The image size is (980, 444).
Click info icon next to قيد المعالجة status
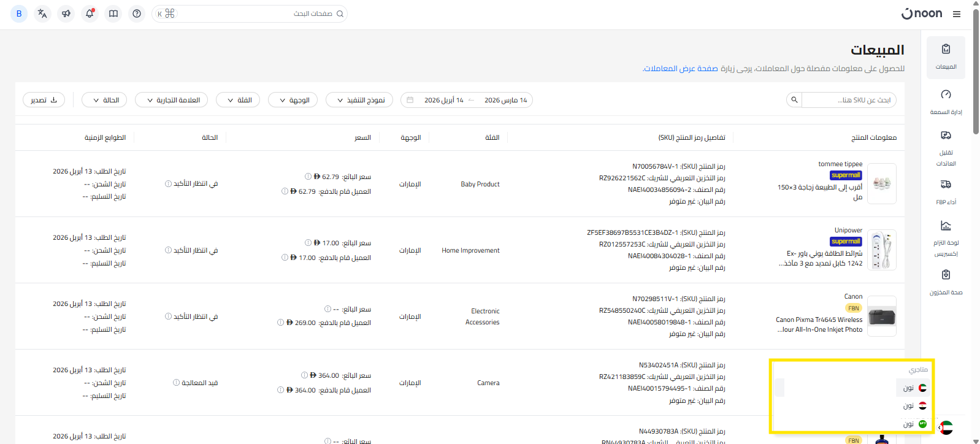coord(177,383)
